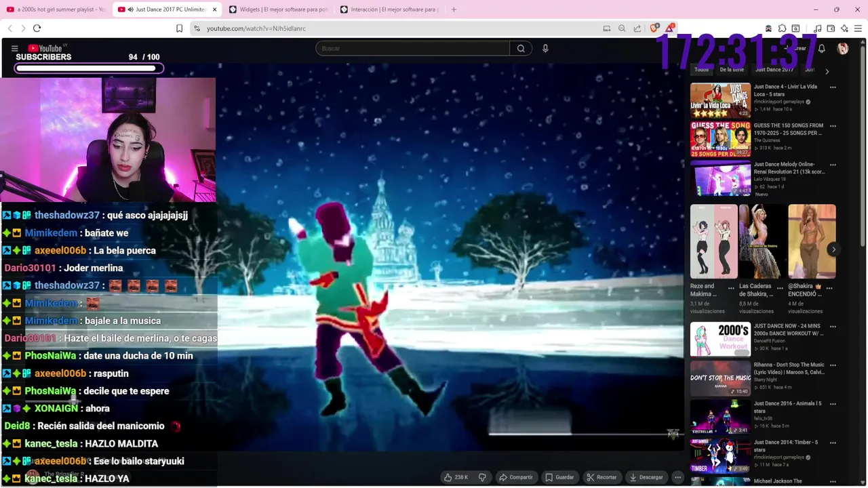Open options for Just Dance 2016 Animals video

833,404
